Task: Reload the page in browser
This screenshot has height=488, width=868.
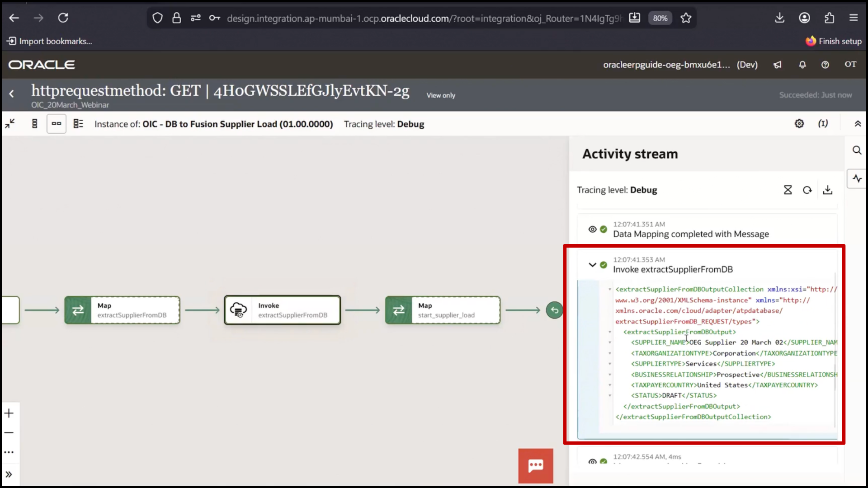Action: pyautogui.click(x=63, y=18)
